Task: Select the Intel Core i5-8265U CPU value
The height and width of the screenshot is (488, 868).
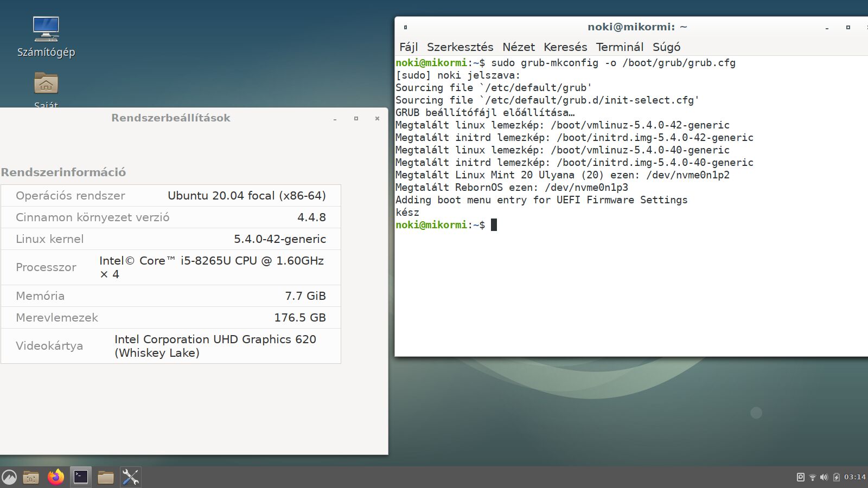Action: pyautogui.click(x=212, y=267)
